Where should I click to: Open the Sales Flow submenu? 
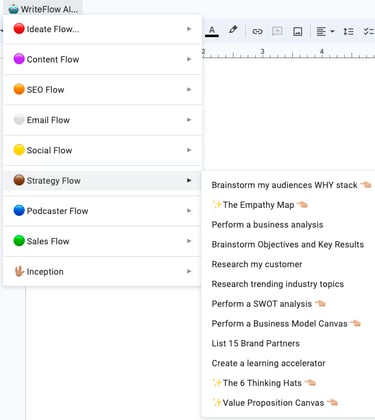click(x=102, y=241)
